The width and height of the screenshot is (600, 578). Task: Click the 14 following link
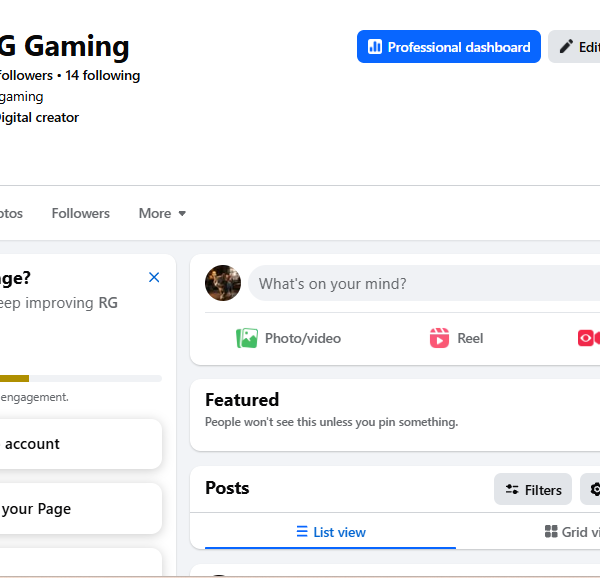tap(103, 75)
